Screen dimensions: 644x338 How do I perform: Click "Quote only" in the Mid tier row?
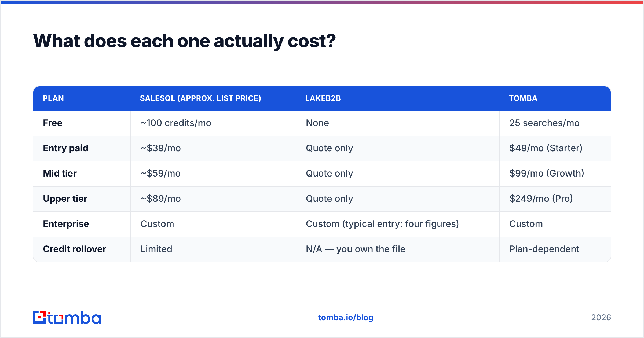pyautogui.click(x=330, y=173)
